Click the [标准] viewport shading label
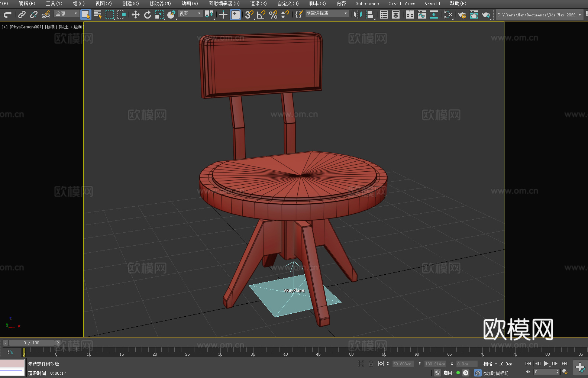This screenshot has height=378, width=588. 51,27
